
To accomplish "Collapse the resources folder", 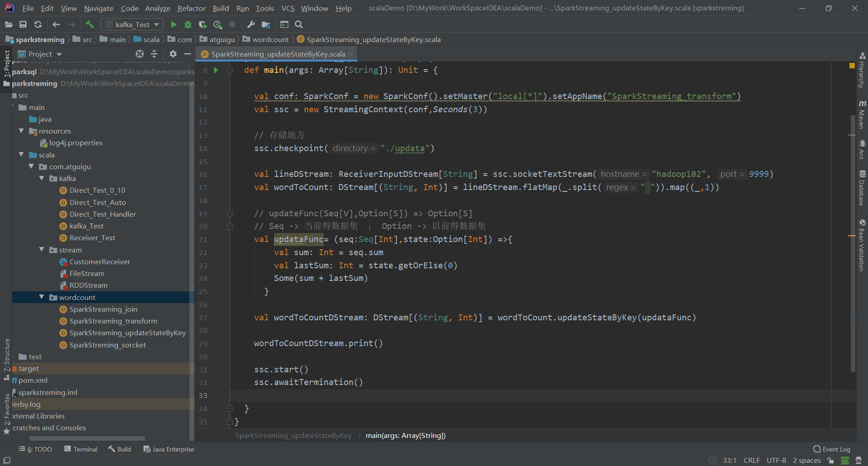I will [21, 131].
